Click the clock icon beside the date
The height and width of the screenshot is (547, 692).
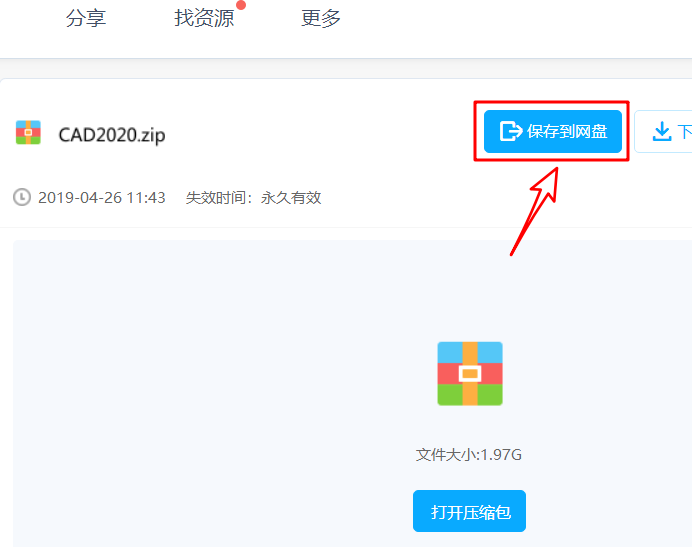click(22, 197)
